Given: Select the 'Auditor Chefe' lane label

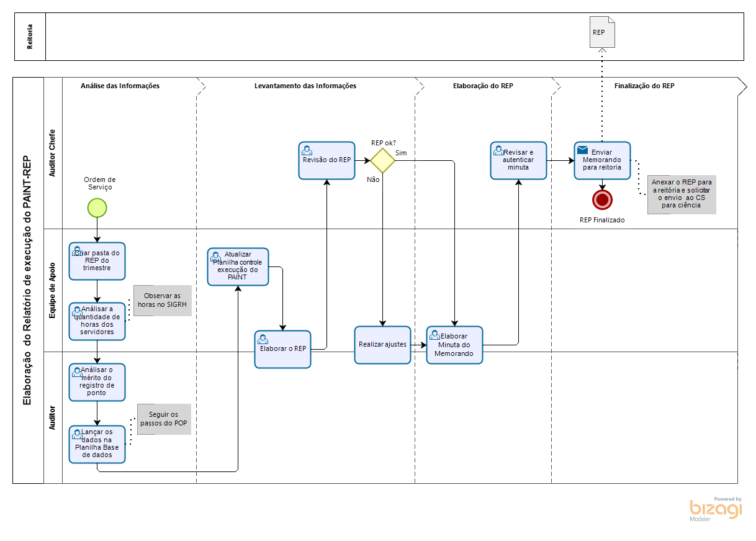Looking at the screenshot, I should click(x=52, y=153).
